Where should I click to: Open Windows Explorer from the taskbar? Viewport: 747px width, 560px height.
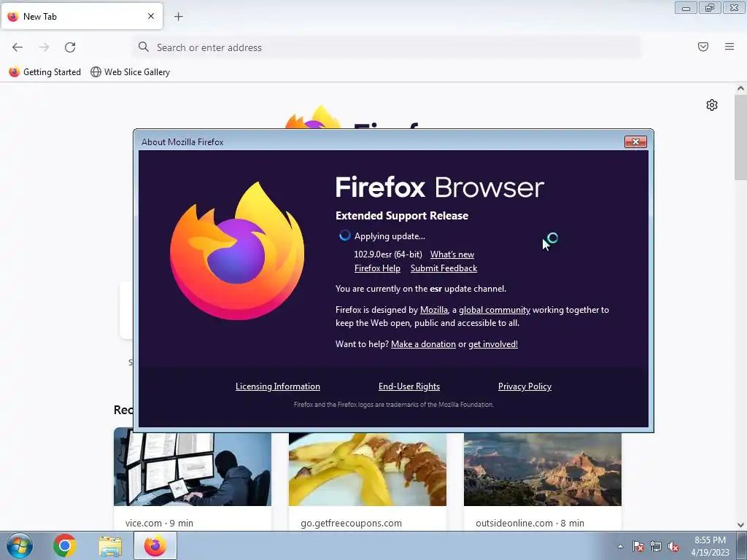pyautogui.click(x=111, y=546)
